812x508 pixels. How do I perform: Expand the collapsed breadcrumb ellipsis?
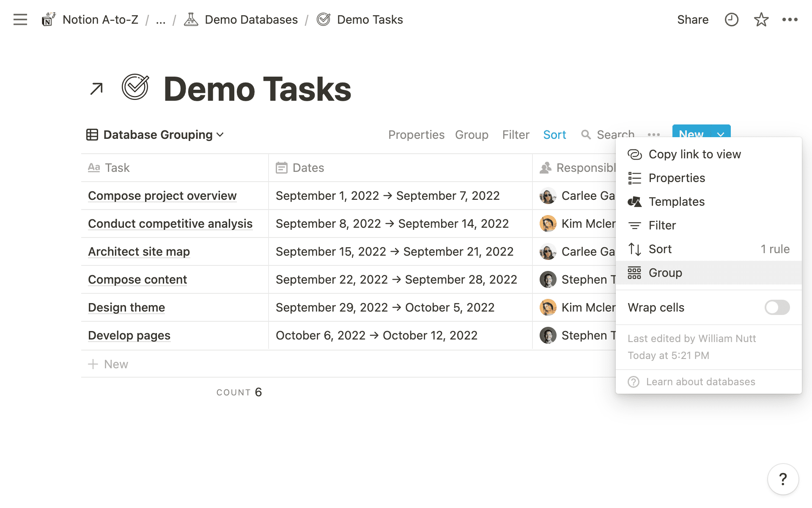coord(160,20)
